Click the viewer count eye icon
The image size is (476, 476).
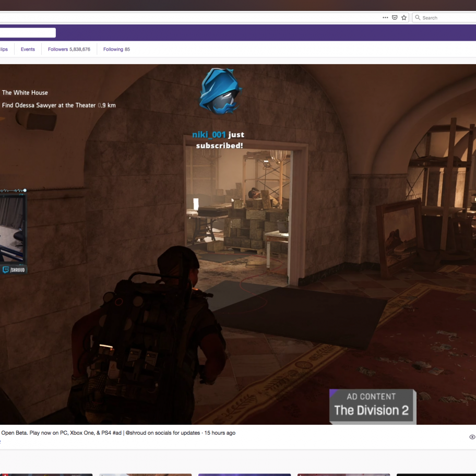pyautogui.click(x=472, y=437)
